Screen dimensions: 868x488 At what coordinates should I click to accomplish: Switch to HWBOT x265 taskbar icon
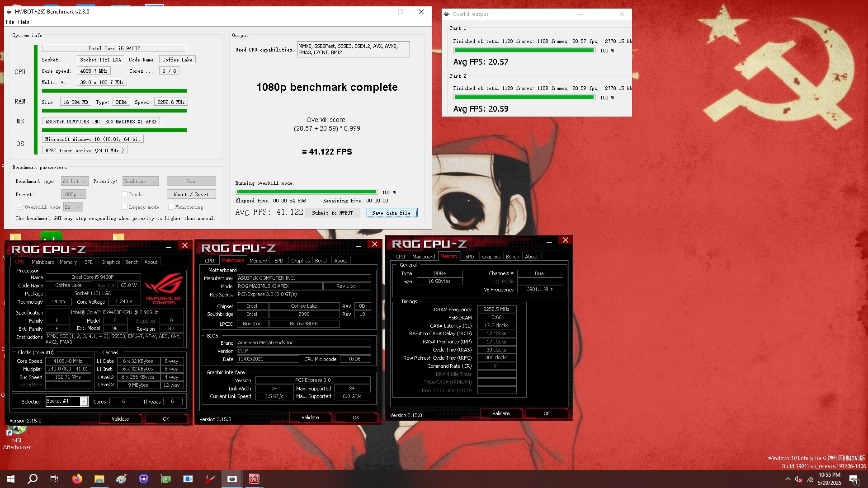232,479
